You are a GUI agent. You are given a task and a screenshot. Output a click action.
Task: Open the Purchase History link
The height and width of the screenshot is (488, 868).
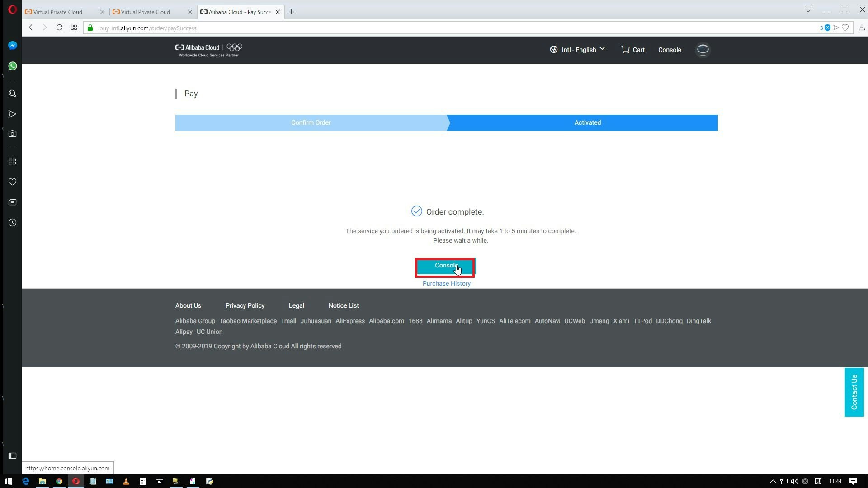446,283
